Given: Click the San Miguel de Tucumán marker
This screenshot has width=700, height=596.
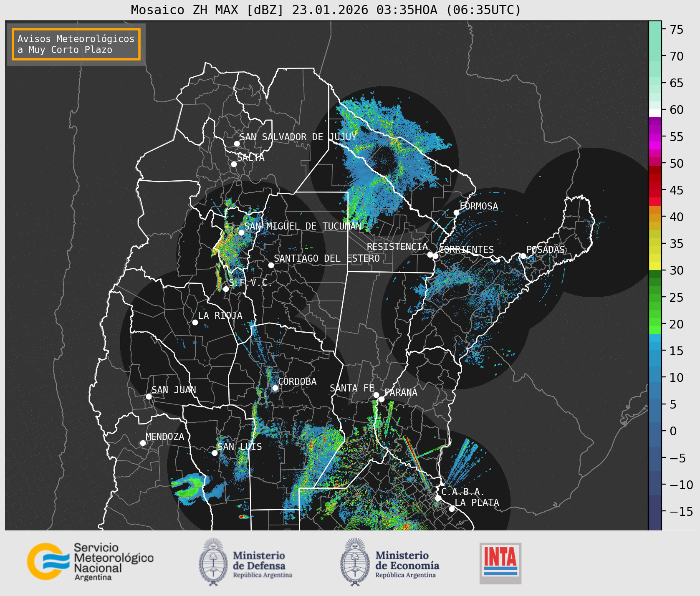Looking at the screenshot, I should pyautogui.click(x=241, y=232).
